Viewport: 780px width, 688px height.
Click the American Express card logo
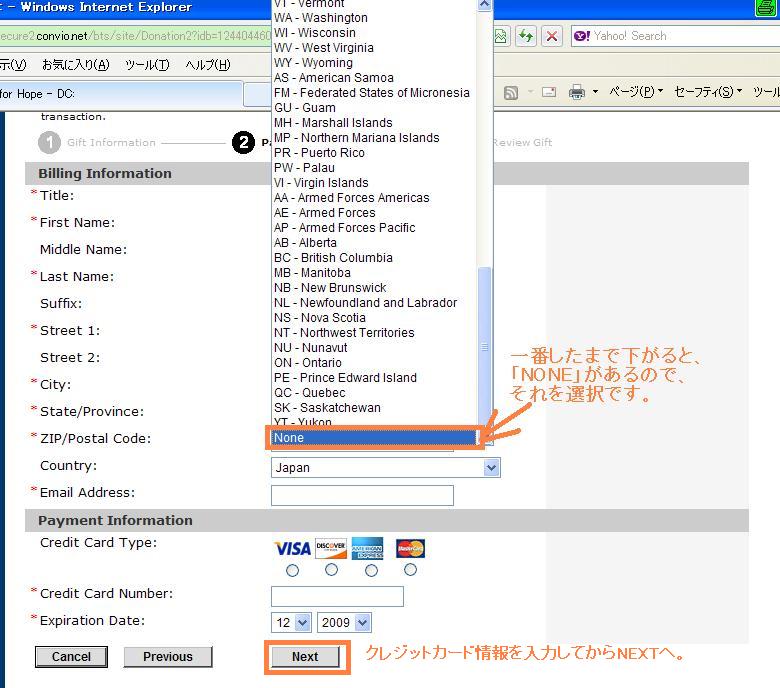point(368,548)
